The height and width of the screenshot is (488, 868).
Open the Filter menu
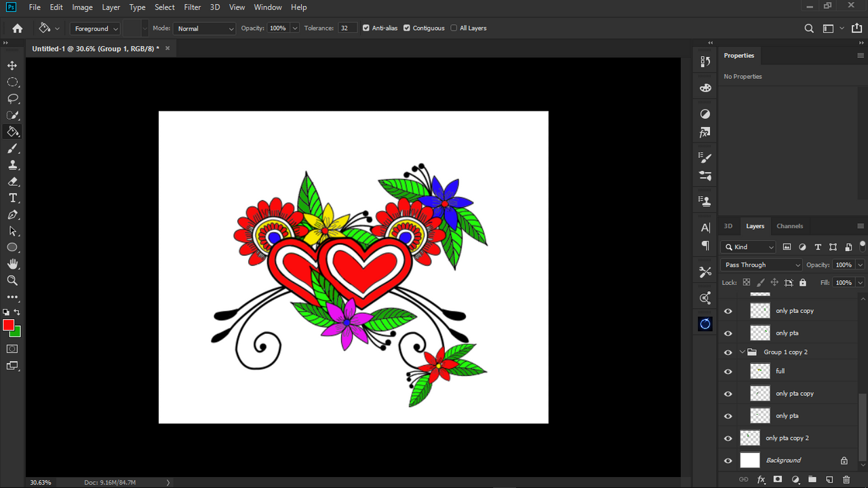click(193, 7)
